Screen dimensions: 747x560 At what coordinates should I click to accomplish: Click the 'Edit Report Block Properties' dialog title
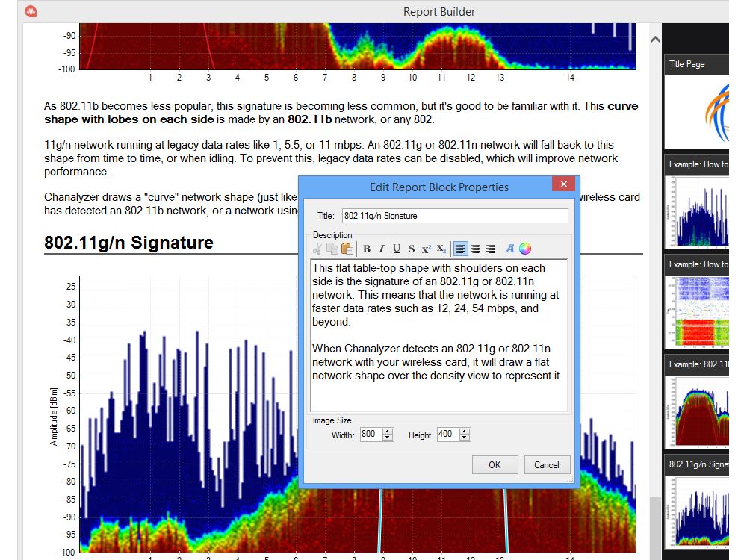[x=438, y=187]
